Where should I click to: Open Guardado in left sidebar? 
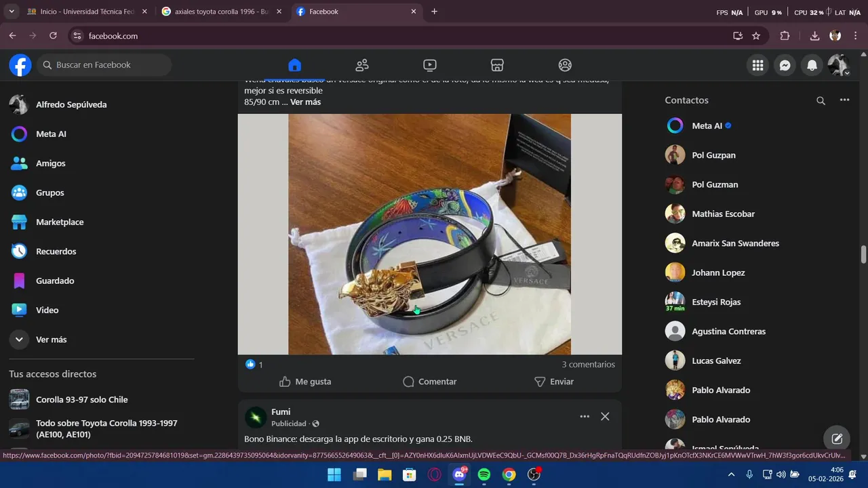[x=100, y=281]
